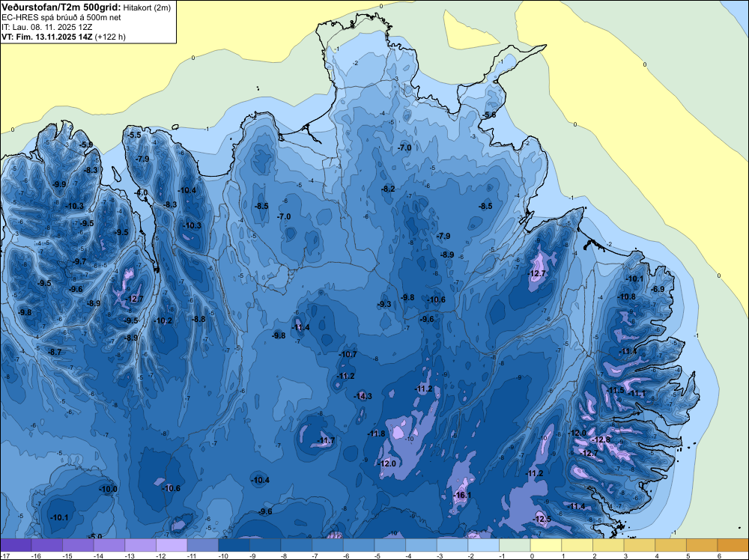Click the -6.9 temperature label
This screenshot has width=749, height=560.
pyautogui.click(x=658, y=289)
